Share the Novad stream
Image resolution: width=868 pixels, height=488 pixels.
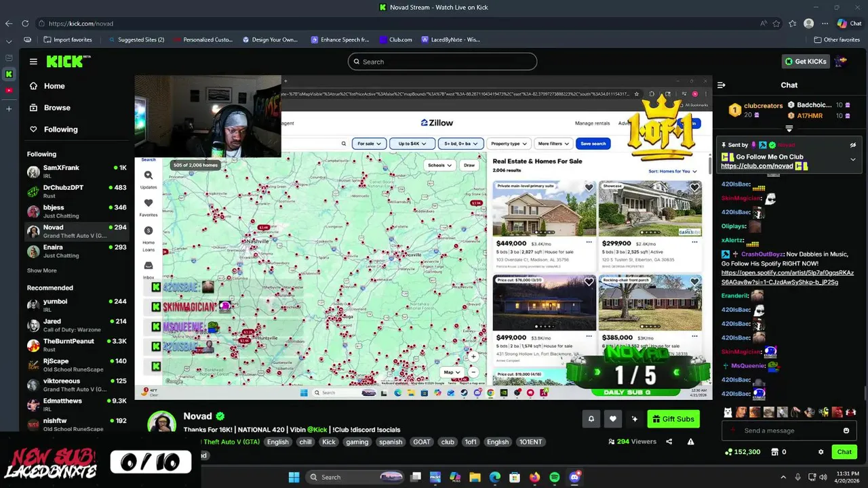(x=669, y=441)
